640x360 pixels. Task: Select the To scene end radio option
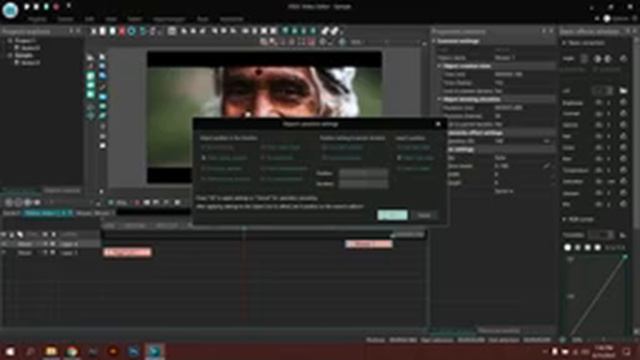click(277, 158)
